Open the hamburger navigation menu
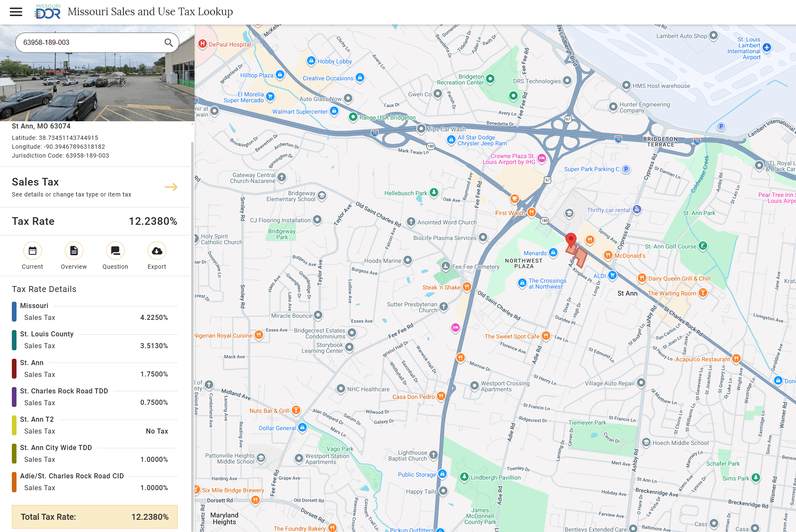Image resolution: width=796 pixels, height=532 pixels. tap(16, 12)
